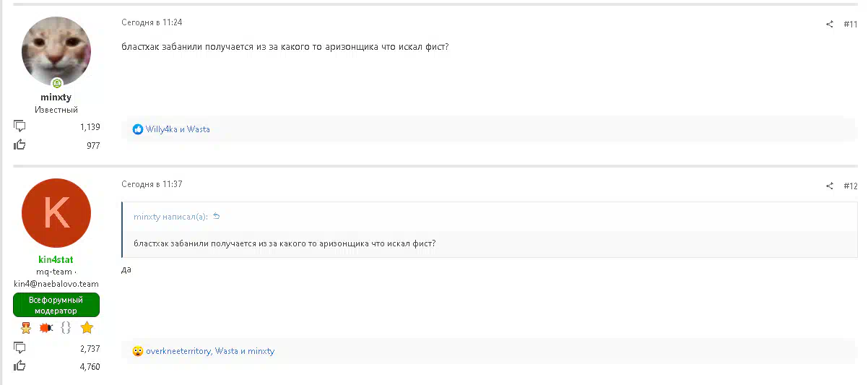This screenshot has width=868, height=385.
Task: Open Willy4ka in reactions list
Action: click(162, 129)
